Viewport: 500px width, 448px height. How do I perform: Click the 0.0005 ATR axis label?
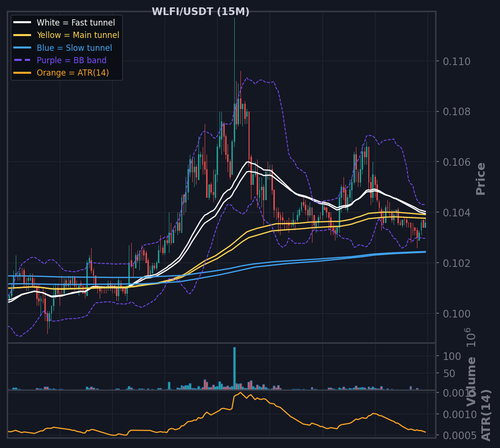tap(460, 435)
